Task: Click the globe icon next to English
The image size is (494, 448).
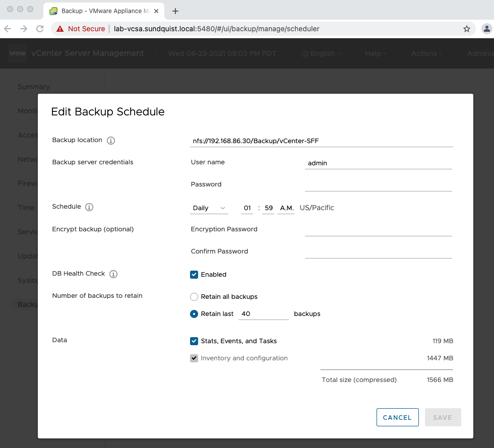Action: [304, 54]
